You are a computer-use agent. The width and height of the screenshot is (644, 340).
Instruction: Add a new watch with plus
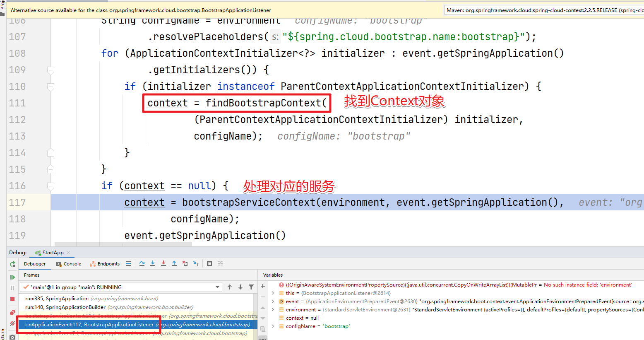pyautogui.click(x=263, y=286)
